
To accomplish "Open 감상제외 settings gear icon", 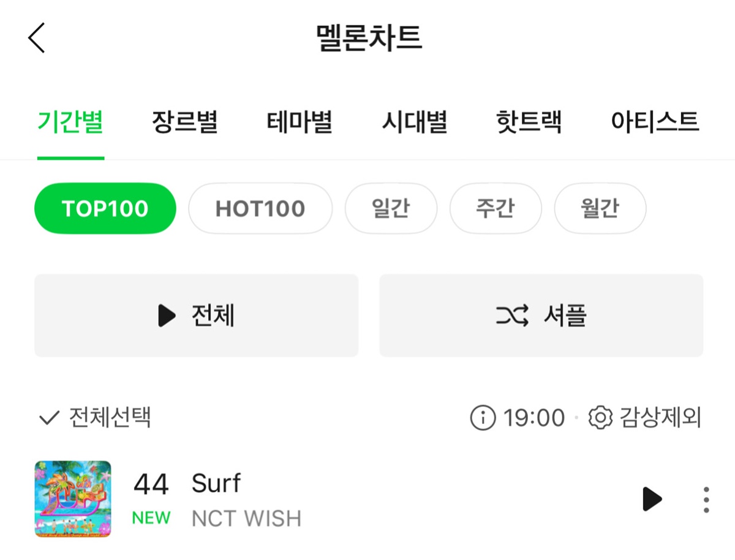I will click(600, 418).
